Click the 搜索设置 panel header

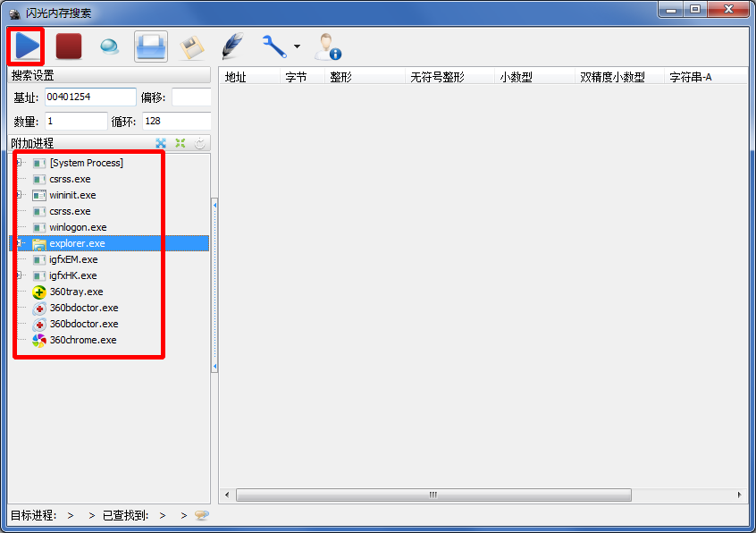pos(109,75)
